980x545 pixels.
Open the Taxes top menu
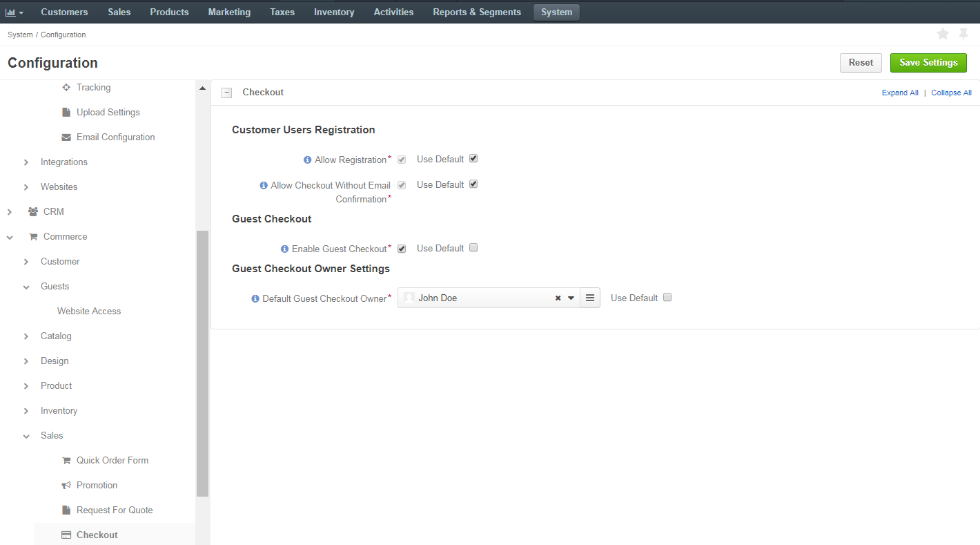[282, 12]
